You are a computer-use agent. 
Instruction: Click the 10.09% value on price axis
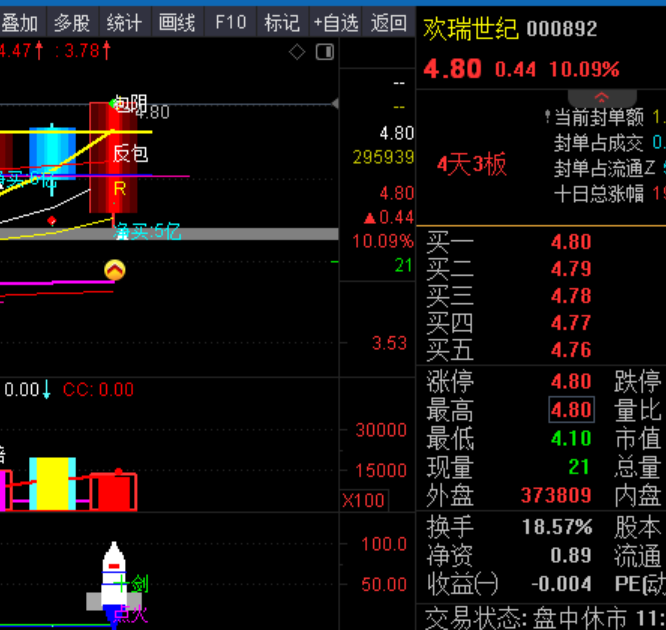383,241
